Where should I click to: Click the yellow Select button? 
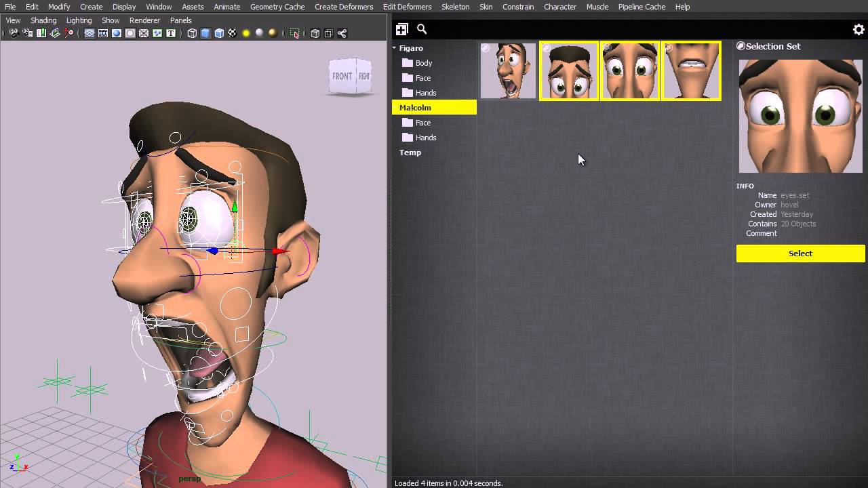point(801,253)
